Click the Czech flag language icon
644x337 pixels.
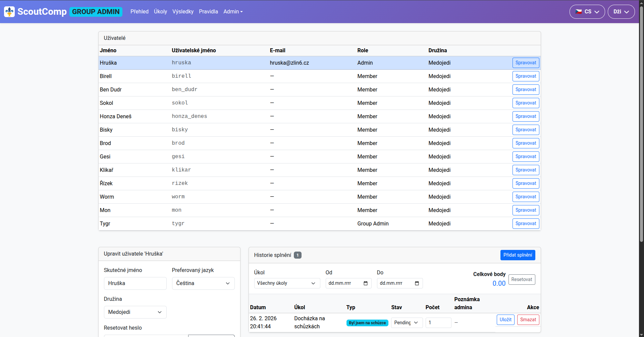tap(579, 12)
